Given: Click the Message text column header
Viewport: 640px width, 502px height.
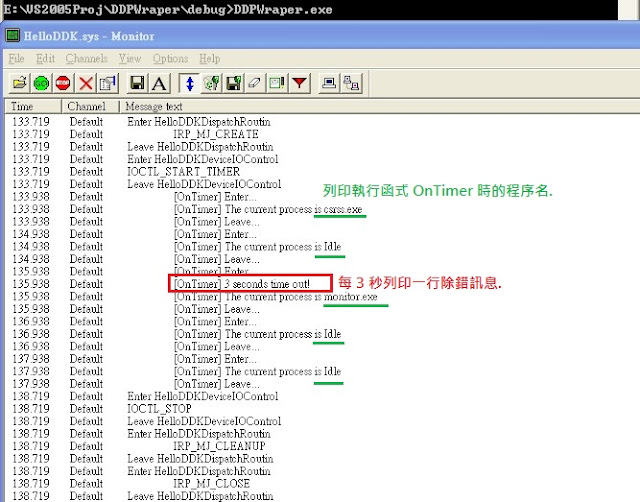Looking at the screenshot, I should [380, 107].
